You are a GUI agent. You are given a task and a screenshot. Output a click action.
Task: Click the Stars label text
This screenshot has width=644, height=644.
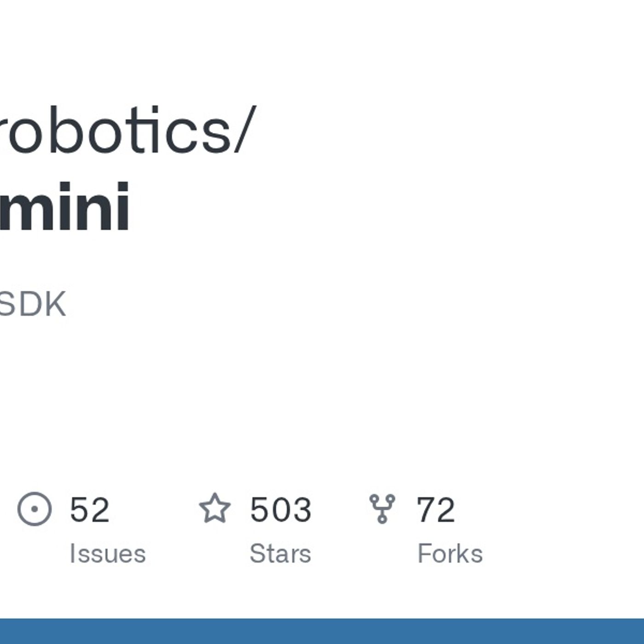point(280,553)
